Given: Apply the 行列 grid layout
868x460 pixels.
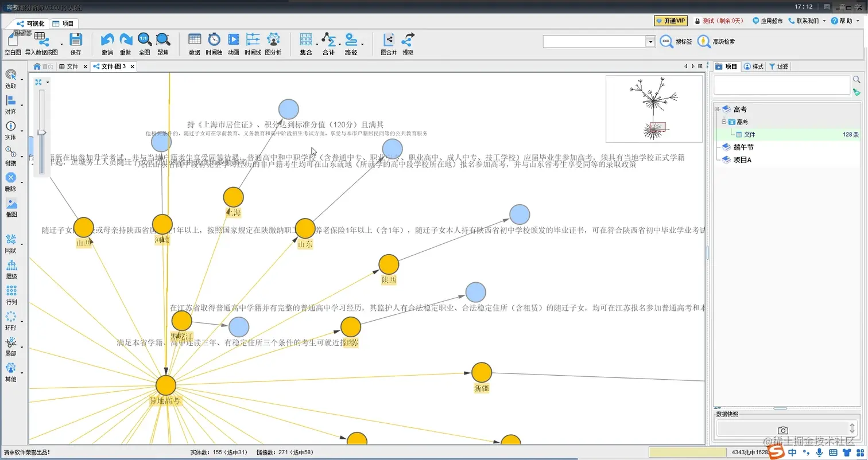Looking at the screenshot, I should 11,295.
